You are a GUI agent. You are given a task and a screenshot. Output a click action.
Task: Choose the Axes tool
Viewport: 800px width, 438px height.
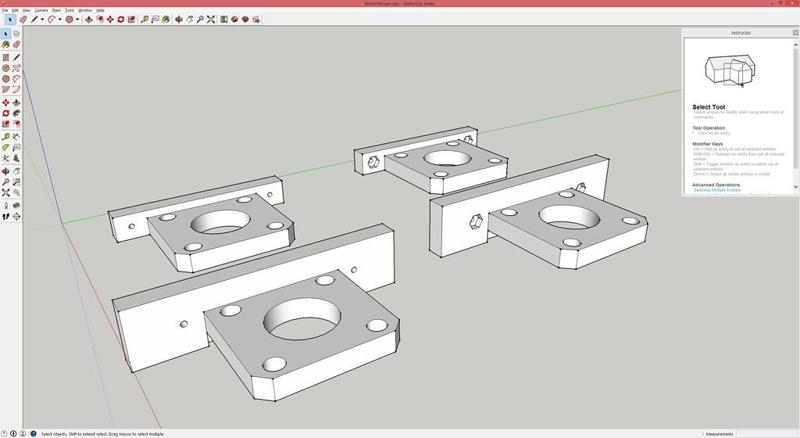[x=6, y=158]
